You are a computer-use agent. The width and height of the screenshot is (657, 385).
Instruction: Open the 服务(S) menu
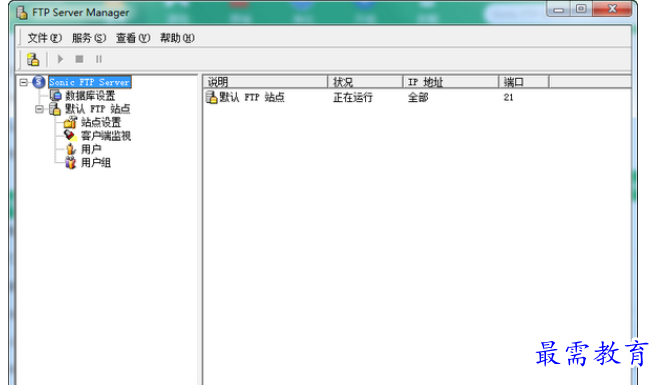tap(89, 38)
